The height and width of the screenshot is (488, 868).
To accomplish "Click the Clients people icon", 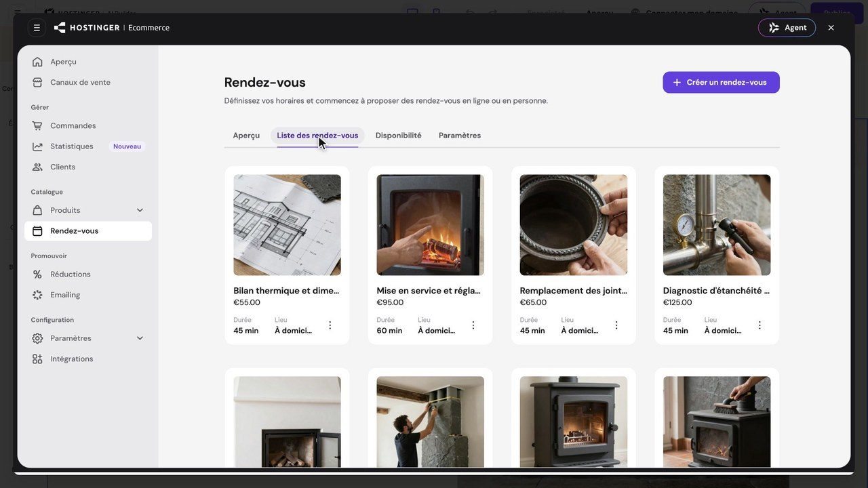I will pyautogui.click(x=37, y=167).
